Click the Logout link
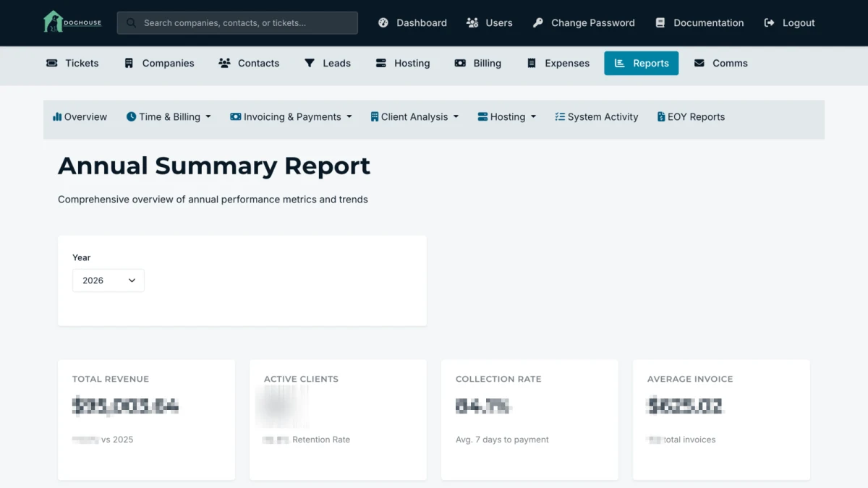Image resolution: width=868 pixels, height=488 pixels. (x=789, y=23)
